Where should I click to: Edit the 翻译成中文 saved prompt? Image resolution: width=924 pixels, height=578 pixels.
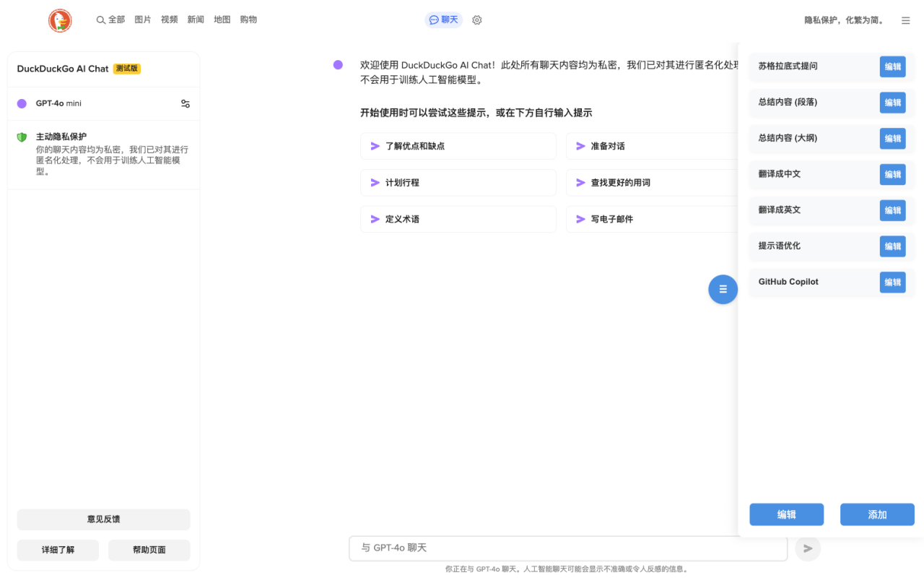(892, 174)
